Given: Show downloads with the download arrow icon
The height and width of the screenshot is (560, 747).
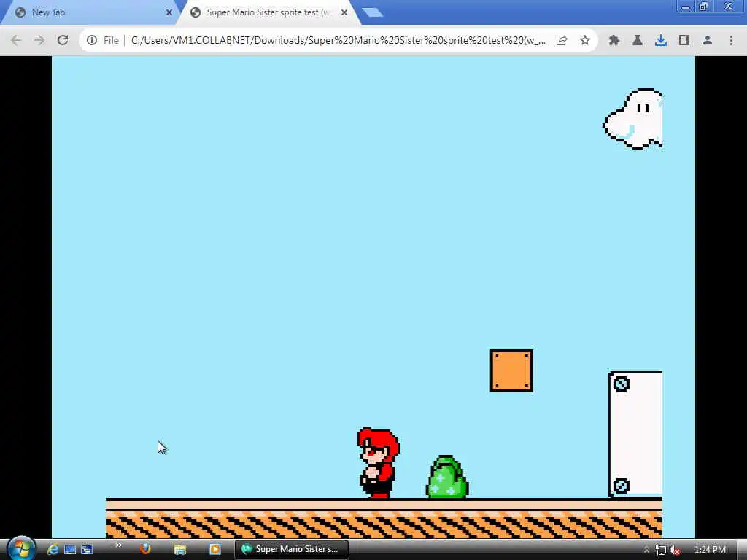Looking at the screenshot, I should [661, 41].
